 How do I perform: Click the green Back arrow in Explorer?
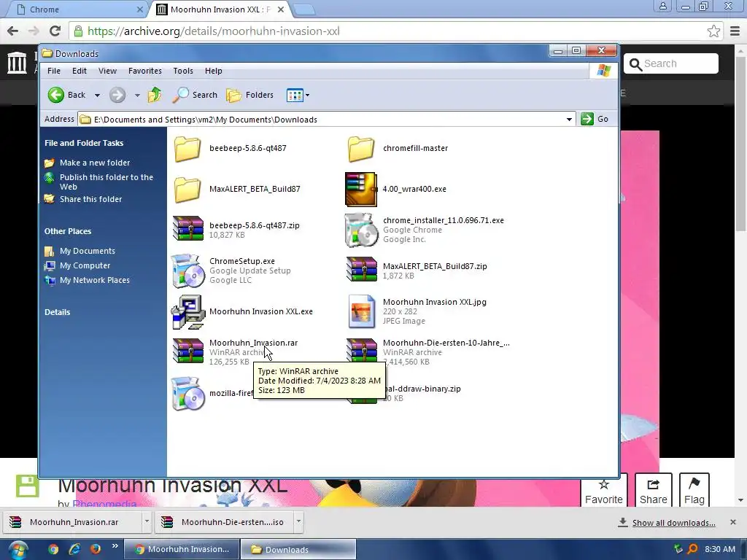55,95
